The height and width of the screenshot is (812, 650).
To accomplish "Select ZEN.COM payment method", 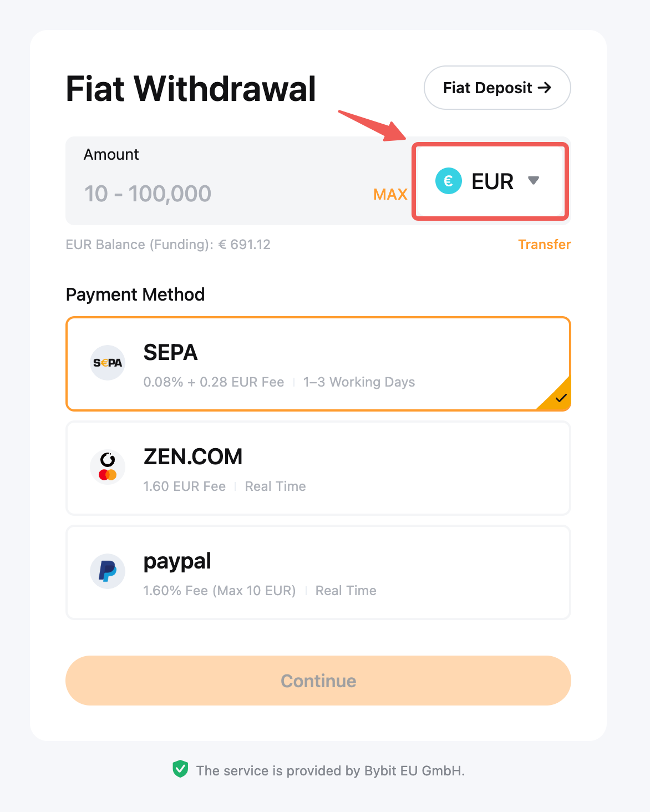I will pos(318,468).
